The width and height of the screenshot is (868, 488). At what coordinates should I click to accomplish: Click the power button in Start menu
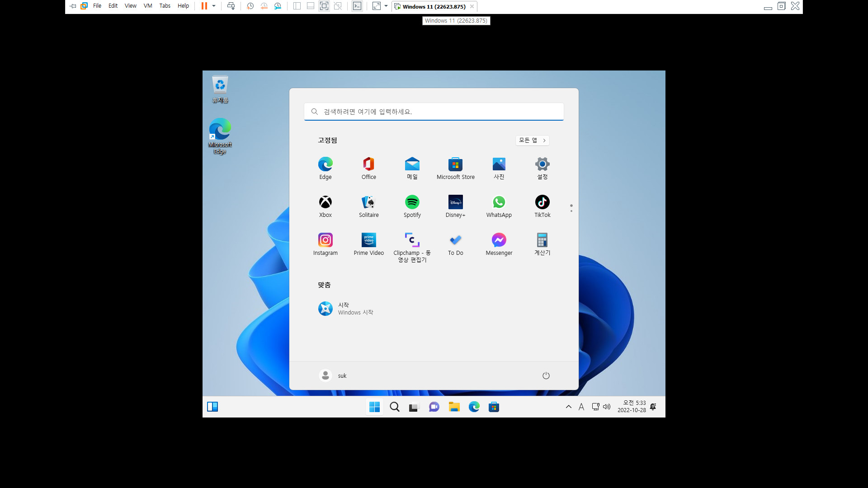click(x=546, y=375)
